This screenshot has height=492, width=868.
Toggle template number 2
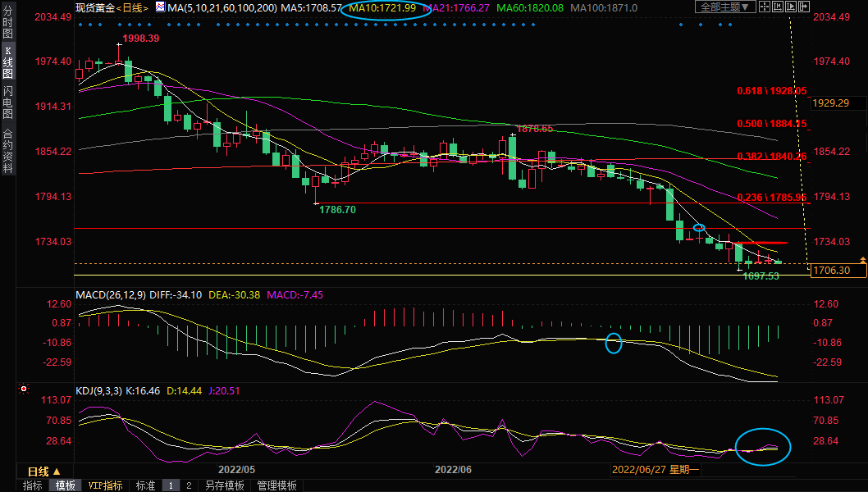(x=188, y=485)
